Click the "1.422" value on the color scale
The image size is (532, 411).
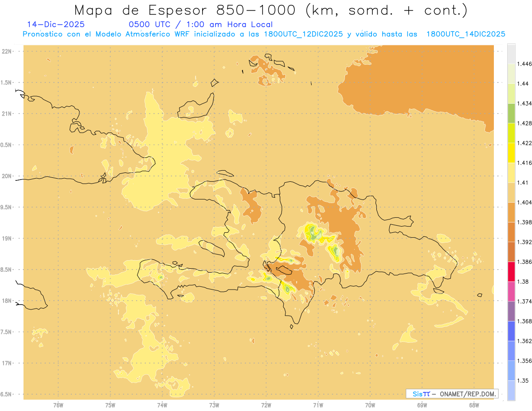coord(524,143)
